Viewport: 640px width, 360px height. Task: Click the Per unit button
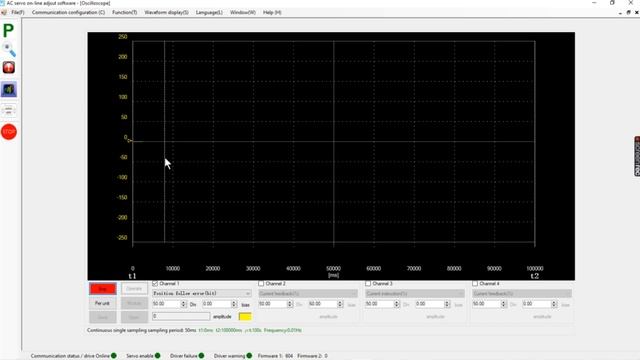pyautogui.click(x=102, y=303)
